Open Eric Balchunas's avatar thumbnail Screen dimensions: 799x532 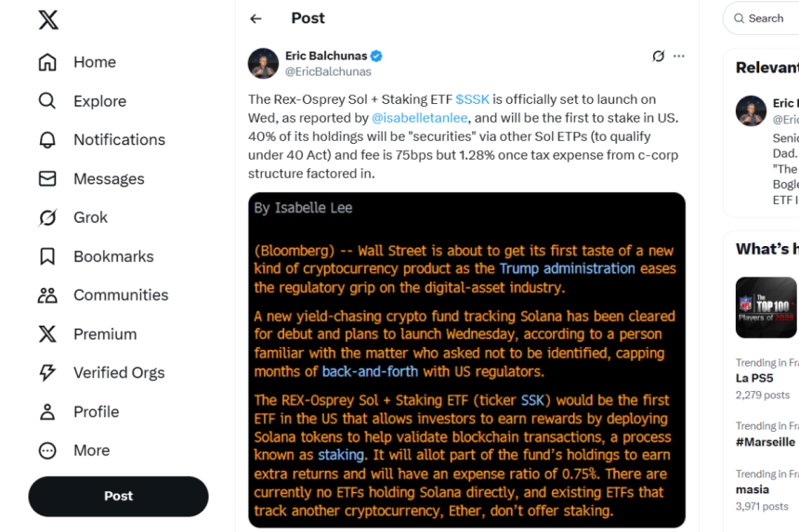pyautogui.click(x=264, y=64)
